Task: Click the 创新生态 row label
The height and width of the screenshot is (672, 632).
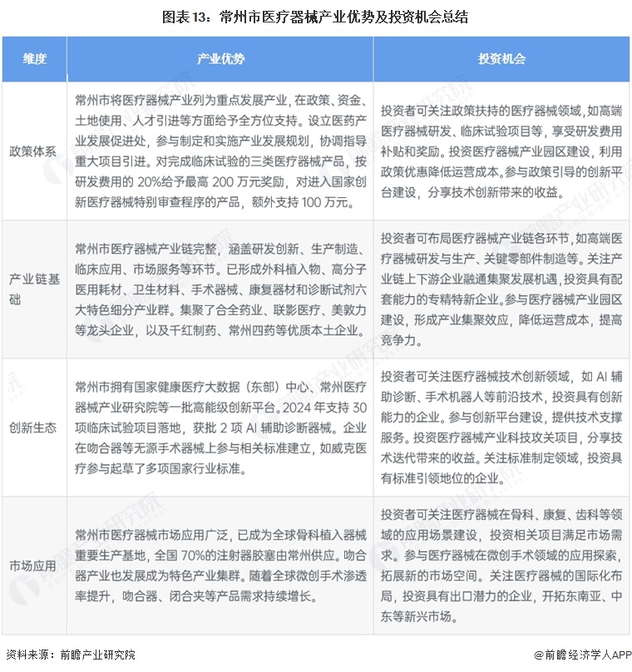Action: [x=33, y=427]
